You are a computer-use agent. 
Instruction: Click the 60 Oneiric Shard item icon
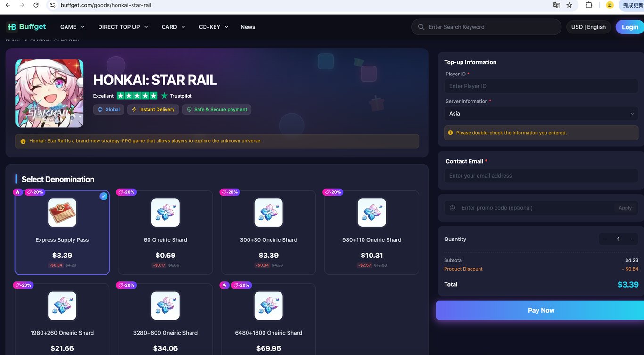(165, 213)
